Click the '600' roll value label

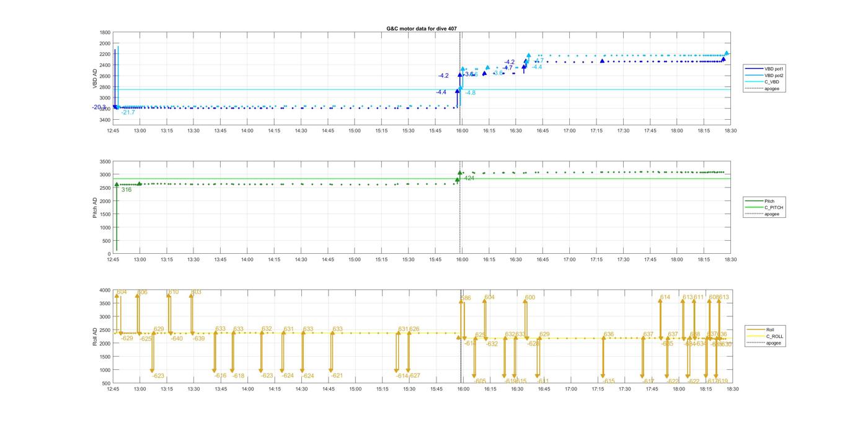pyautogui.click(x=529, y=297)
